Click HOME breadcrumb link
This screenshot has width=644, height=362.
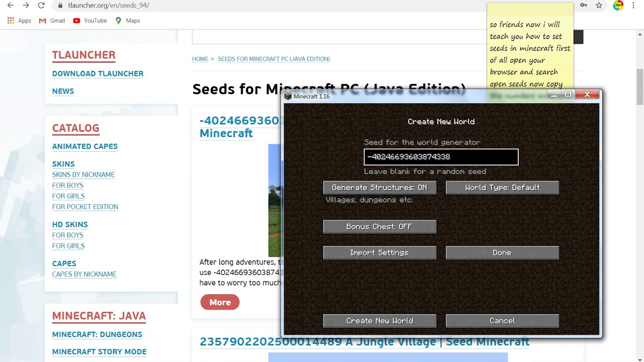click(x=200, y=59)
